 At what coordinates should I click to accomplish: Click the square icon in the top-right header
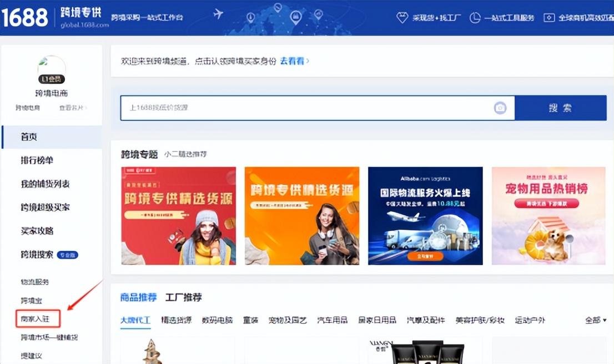point(549,18)
